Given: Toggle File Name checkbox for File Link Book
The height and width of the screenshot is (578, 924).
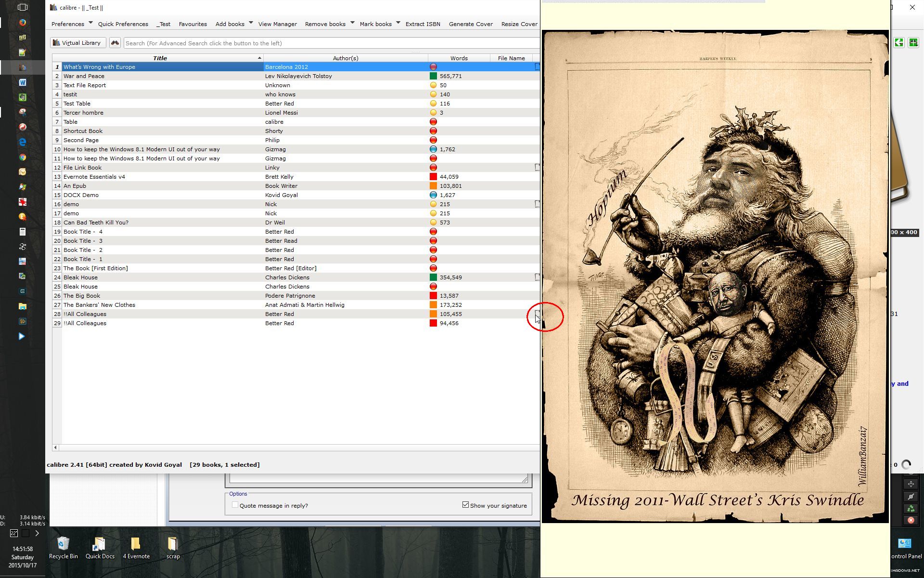Looking at the screenshot, I should [x=537, y=168].
